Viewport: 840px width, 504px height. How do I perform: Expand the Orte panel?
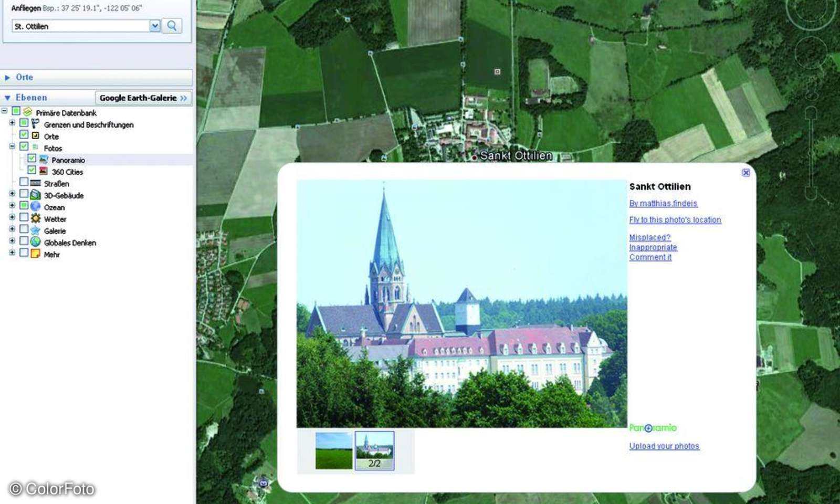tap(7, 77)
